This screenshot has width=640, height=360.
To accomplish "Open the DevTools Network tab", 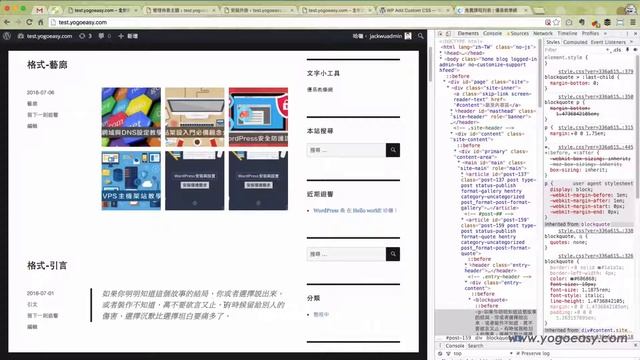I will click(x=543, y=33).
